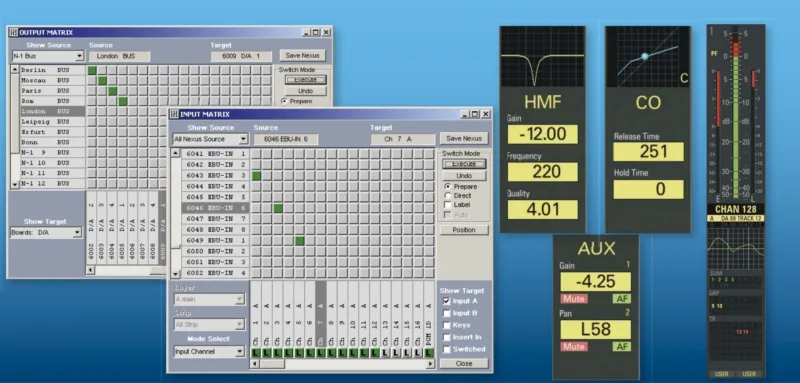Click Execute in Output Matrix
This screenshot has height=383, width=800.
[305, 80]
